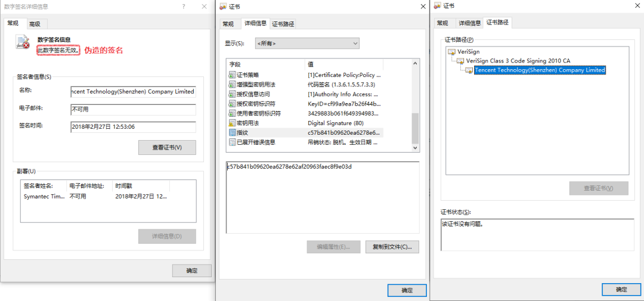Viewport: 644px width, 301px height.
Task: Click the 密钥用法 warning icon
Action: [x=233, y=123]
